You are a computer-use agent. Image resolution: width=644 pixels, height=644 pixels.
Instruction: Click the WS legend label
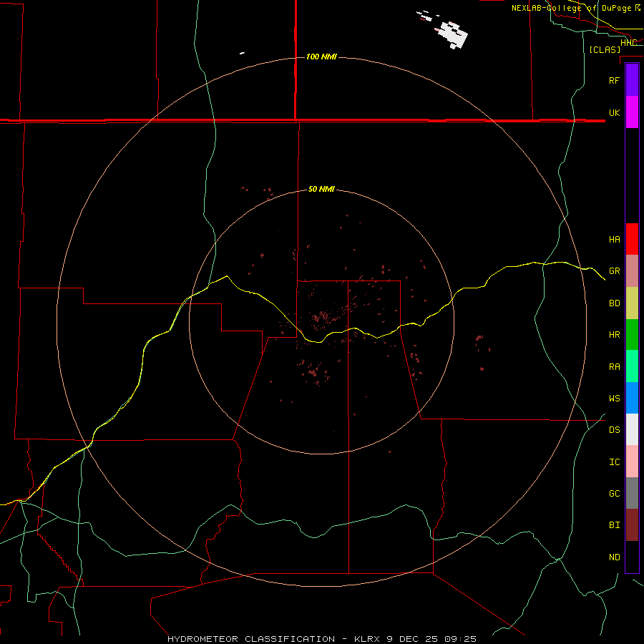pyautogui.click(x=614, y=399)
